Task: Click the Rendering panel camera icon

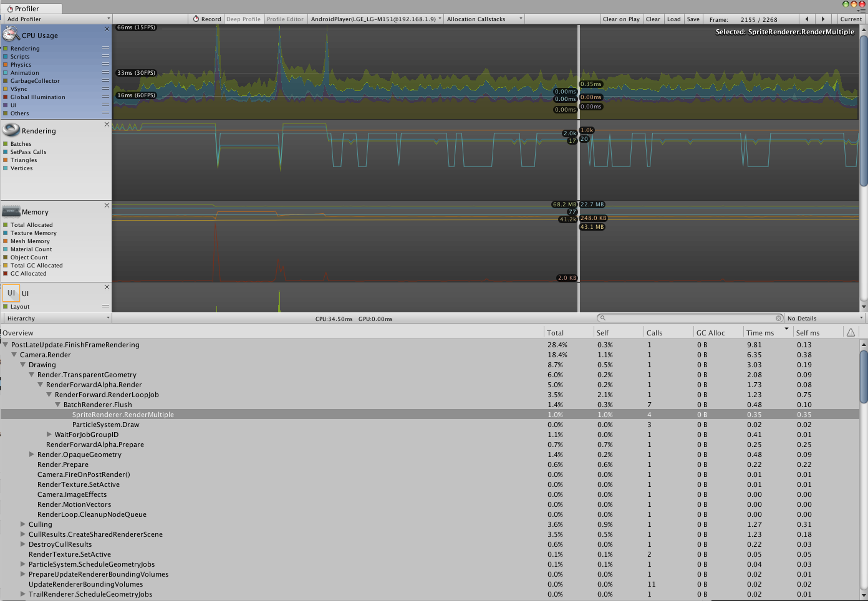Action: [x=11, y=130]
